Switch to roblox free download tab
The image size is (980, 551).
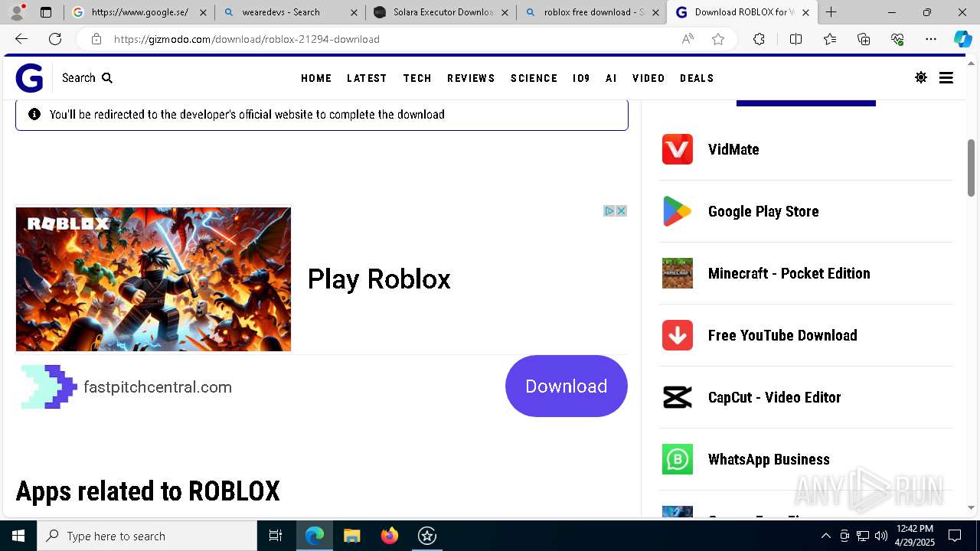(x=591, y=12)
